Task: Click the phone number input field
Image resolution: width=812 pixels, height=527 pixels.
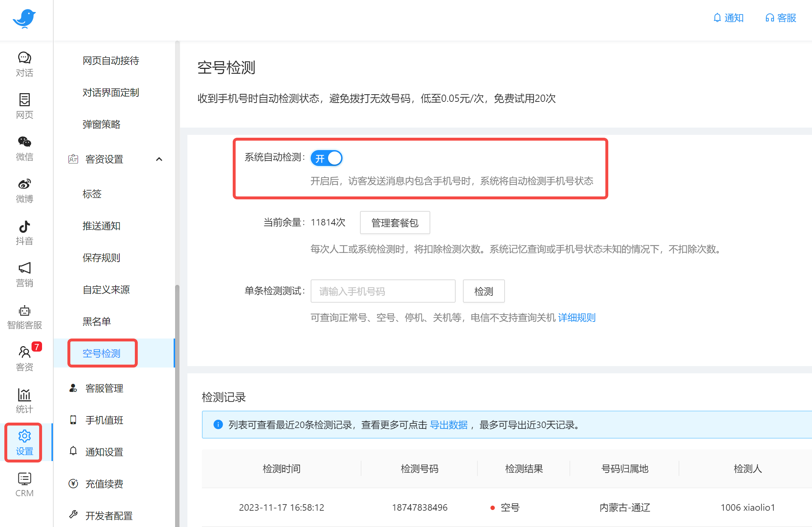Action: (383, 291)
